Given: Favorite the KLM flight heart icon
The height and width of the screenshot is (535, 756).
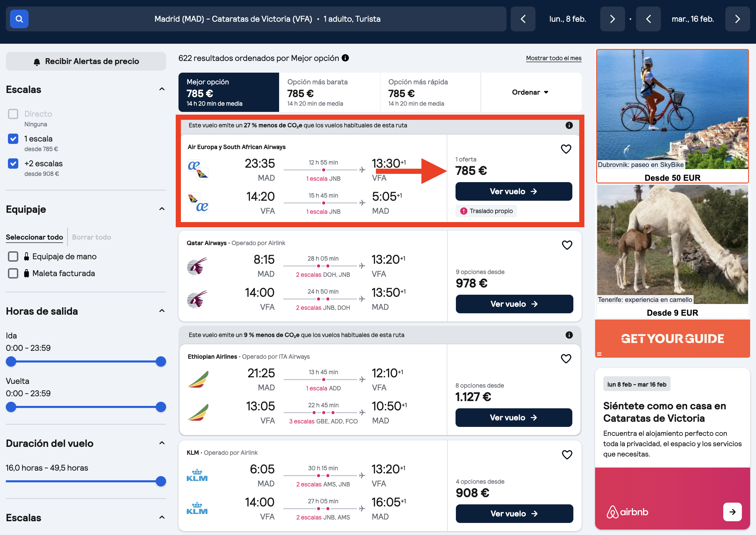Looking at the screenshot, I should [x=567, y=455].
